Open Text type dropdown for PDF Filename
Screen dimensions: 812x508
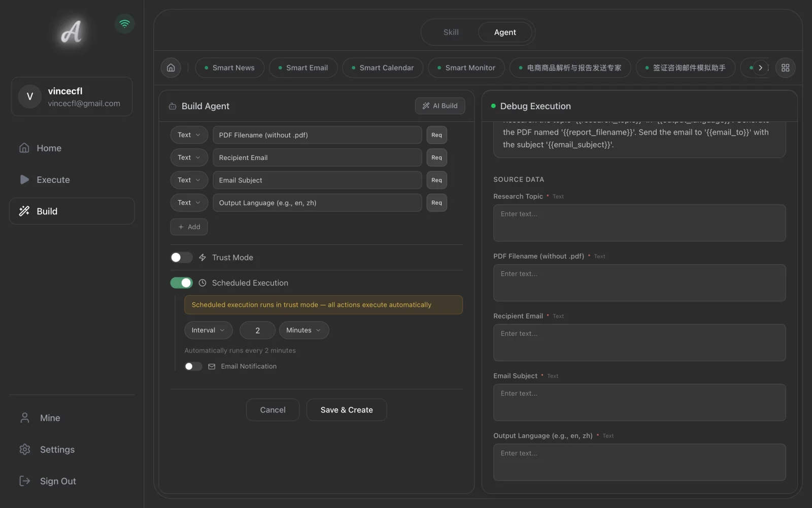pyautogui.click(x=189, y=135)
